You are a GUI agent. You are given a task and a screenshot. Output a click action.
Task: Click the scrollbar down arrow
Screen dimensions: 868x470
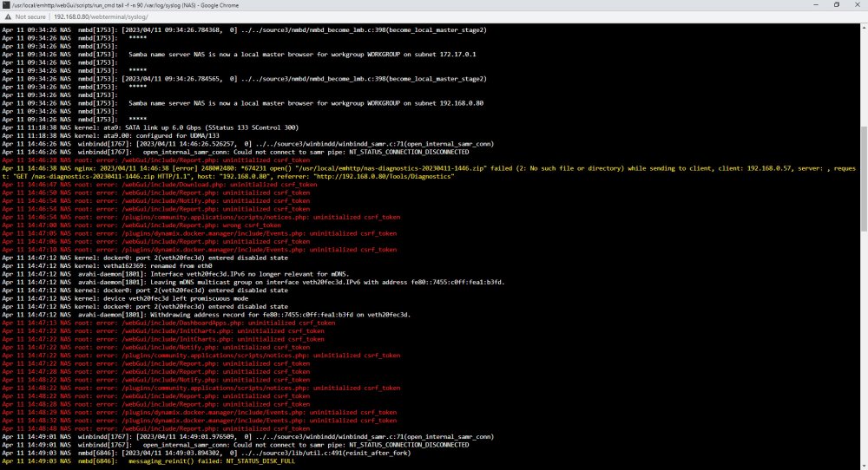[865, 466]
